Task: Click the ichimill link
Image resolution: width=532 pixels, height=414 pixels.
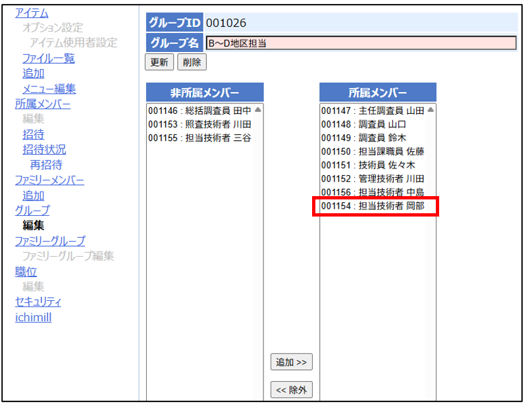Action: (33, 318)
